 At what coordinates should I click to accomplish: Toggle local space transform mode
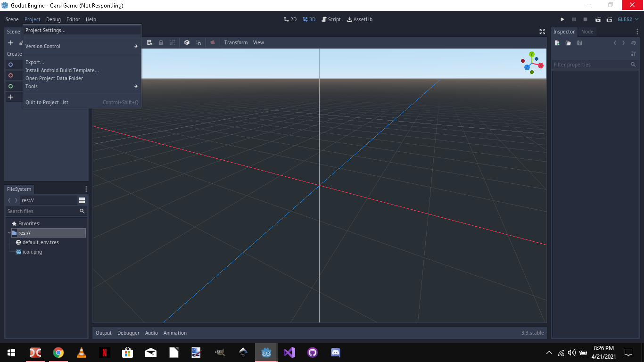(187, 42)
